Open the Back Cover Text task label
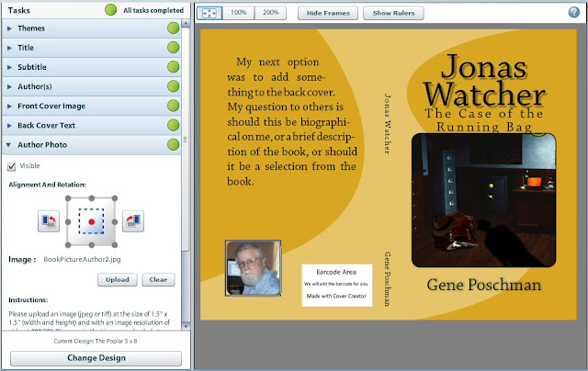The height and width of the screenshot is (371, 588). pos(46,126)
